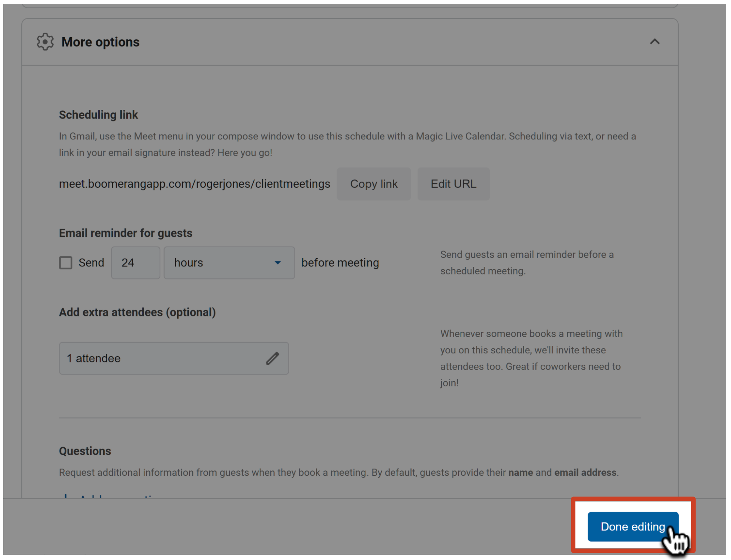Click the 'before meeting' label
The height and width of the screenshot is (560, 731).
click(340, 262)
